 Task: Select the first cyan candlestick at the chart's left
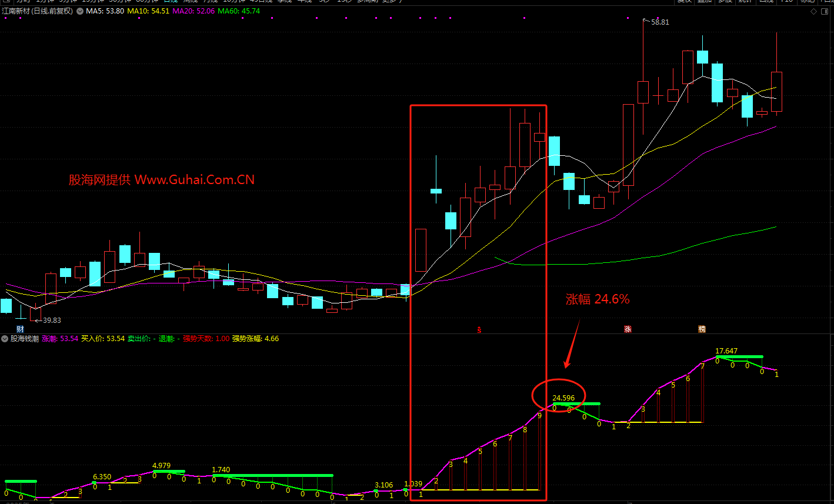click(x=6, y=306)
